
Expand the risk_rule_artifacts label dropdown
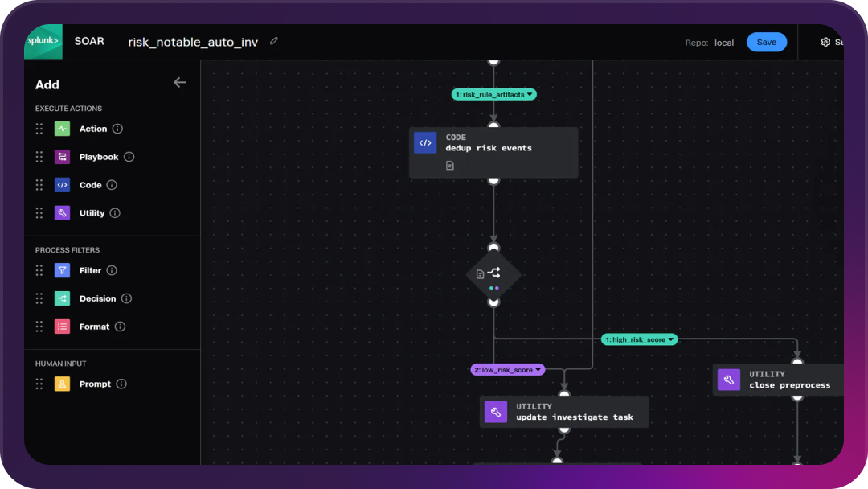(x=530, y=95)
